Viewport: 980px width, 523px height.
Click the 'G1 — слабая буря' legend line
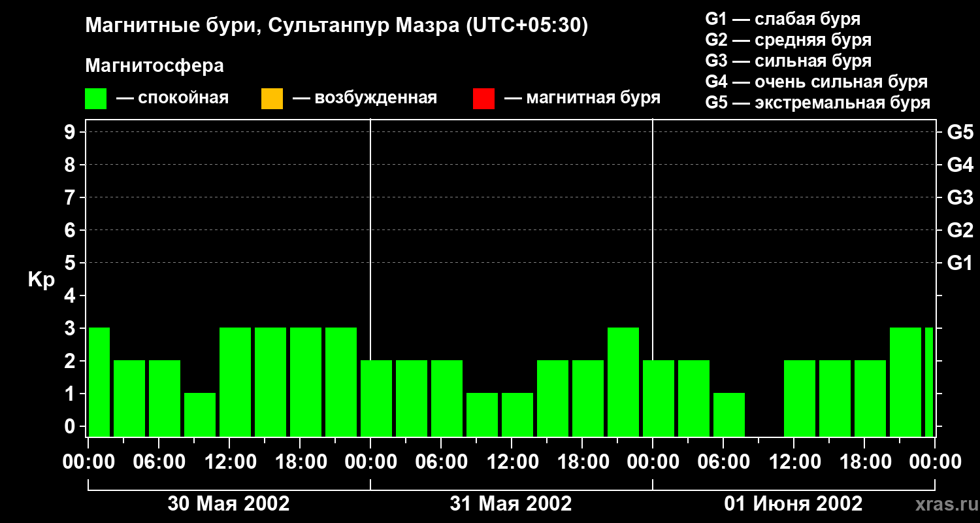[x=783, y=18]
